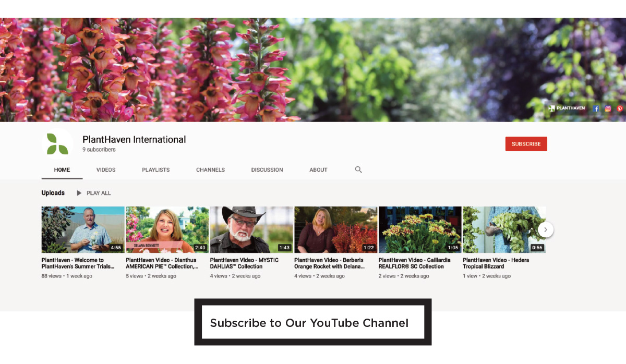Click the 1:43 duration badge
This screenshot has width=626, height=364.
coord(284,248)
